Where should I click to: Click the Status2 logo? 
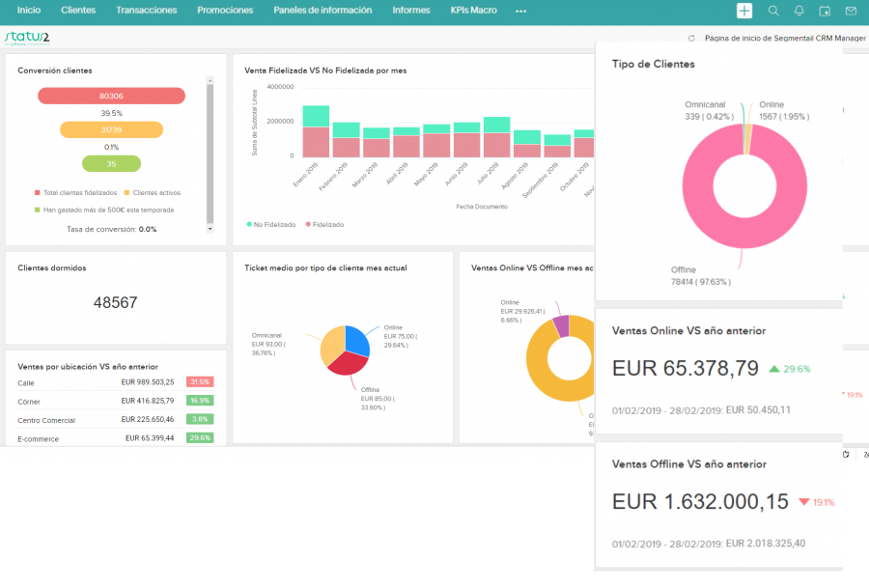26,38
